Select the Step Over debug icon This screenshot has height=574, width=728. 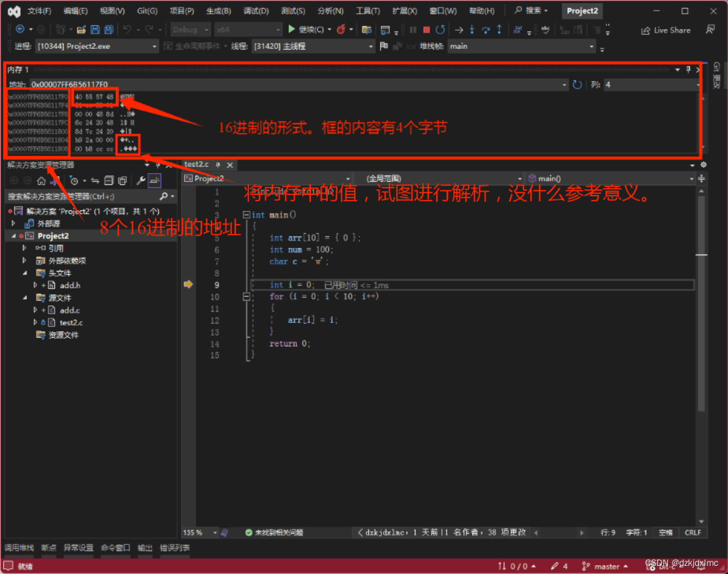coord(486,30)
